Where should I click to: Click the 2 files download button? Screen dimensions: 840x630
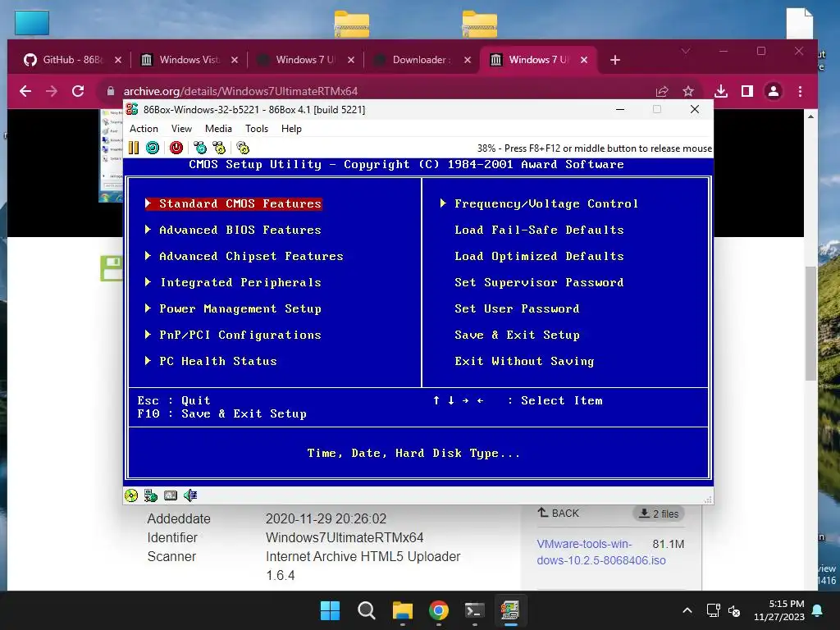(659, 514)
